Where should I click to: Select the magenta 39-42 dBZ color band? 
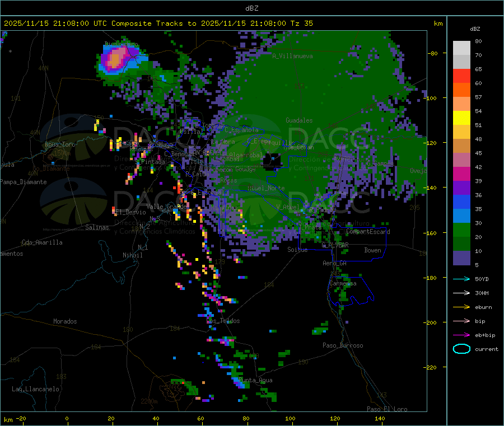(x=461, y=174)
